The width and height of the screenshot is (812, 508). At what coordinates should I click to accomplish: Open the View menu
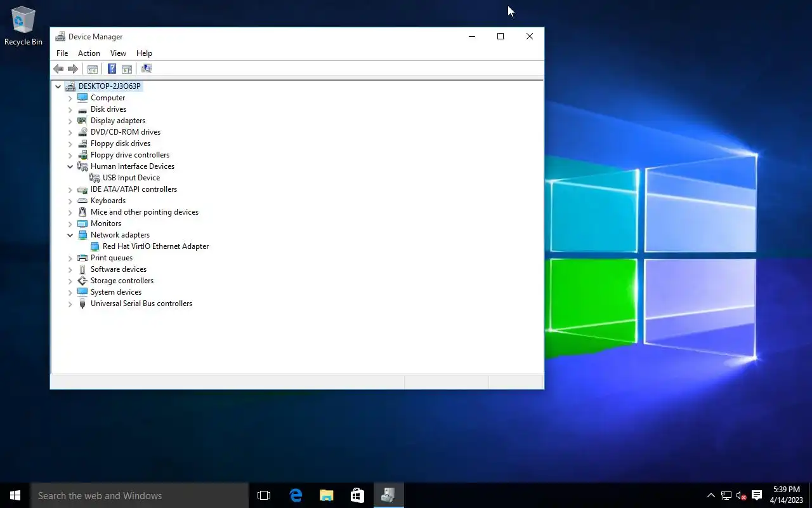[x=118, y=53]
